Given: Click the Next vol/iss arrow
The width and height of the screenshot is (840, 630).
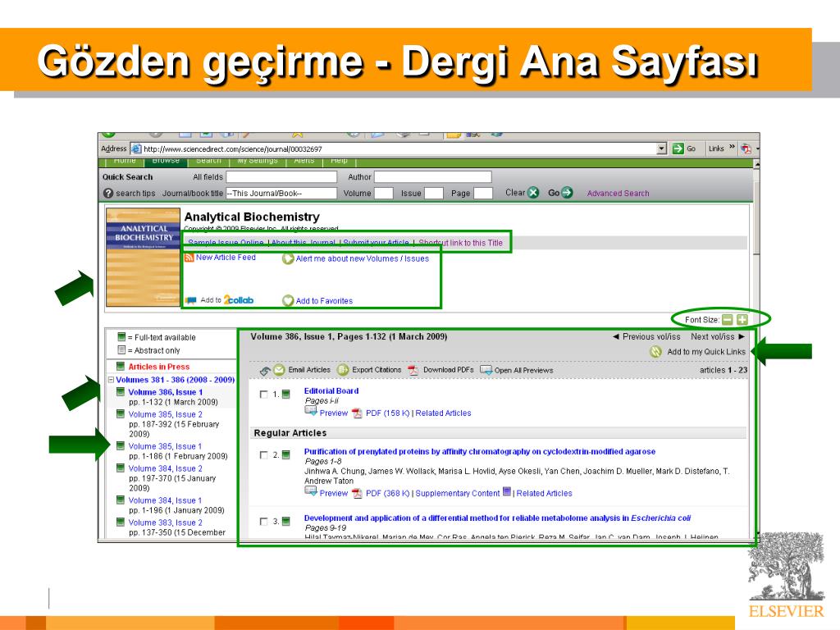Looking at the screenshot, I should 742,336.
